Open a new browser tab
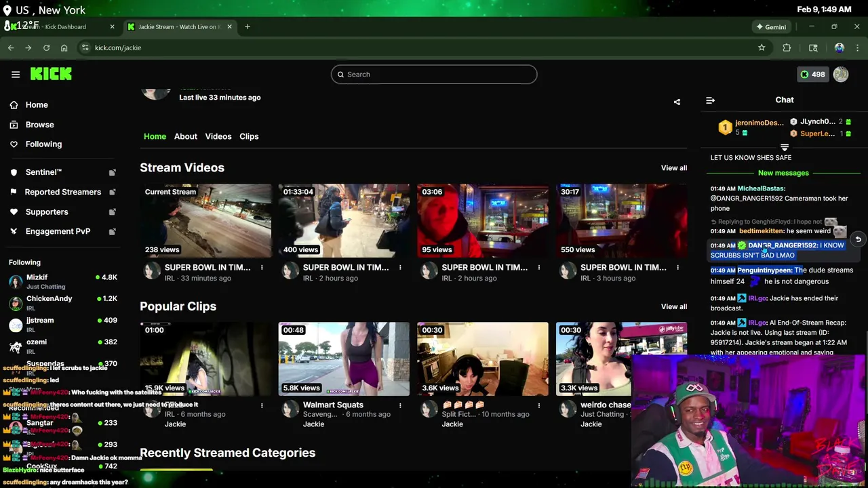 pos(248,26)
